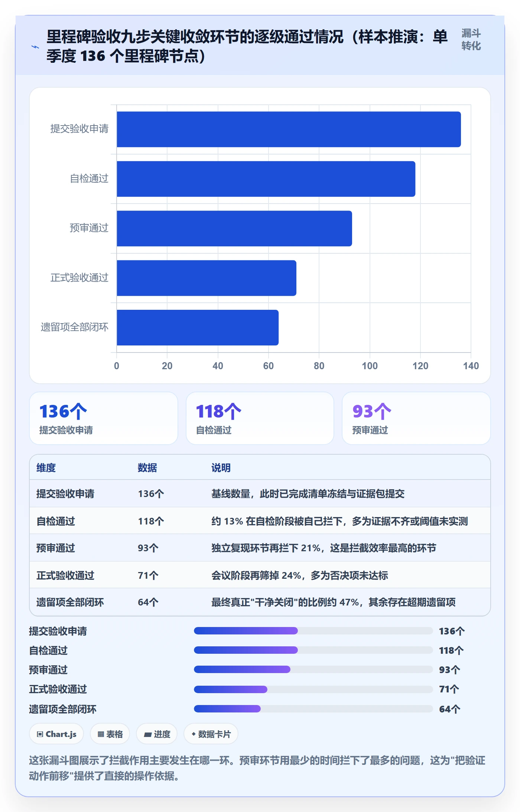Screen dimensions: 520x812
Task: Click the description starting 会议阶段再筛掉
Action: [300, 575]
